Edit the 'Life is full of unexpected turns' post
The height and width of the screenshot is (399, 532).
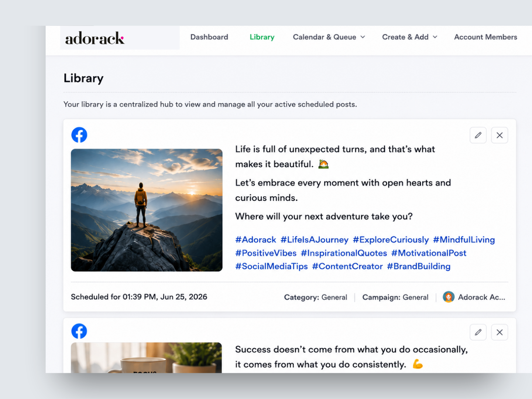(x=478, y=135)
